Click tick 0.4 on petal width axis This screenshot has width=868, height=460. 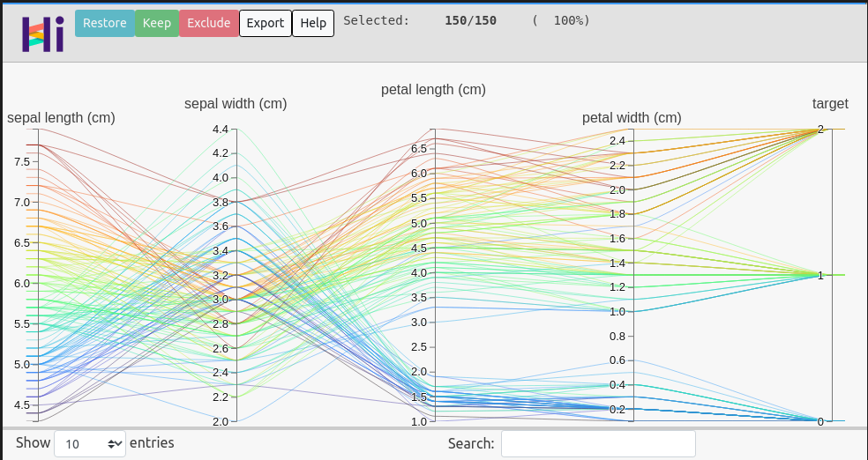(617, 385)
